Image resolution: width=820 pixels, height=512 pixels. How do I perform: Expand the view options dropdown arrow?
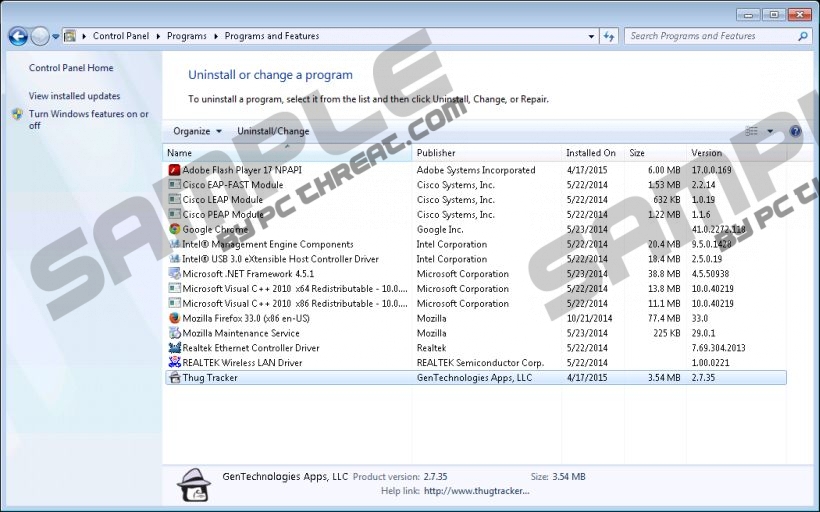[770, 131]
